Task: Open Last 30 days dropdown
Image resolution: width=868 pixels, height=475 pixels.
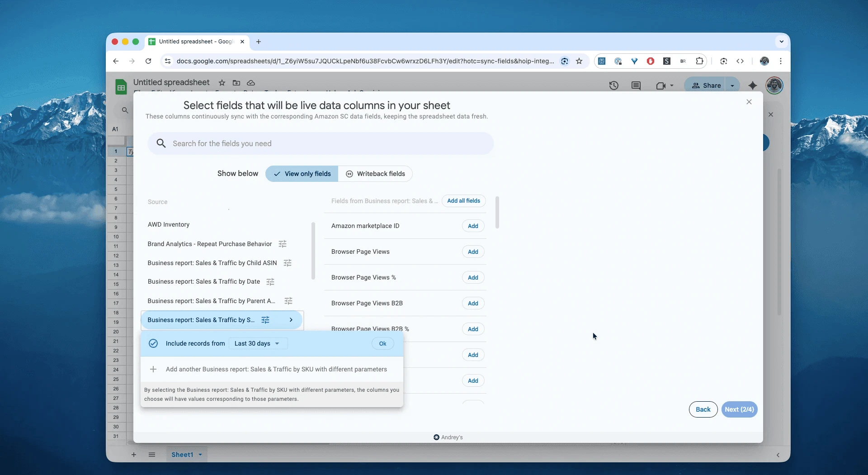Action: (x=258, y=344)
